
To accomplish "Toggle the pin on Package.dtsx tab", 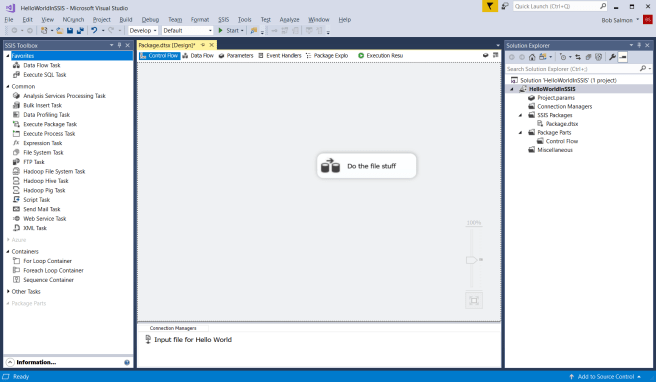I will click(203, 45).
